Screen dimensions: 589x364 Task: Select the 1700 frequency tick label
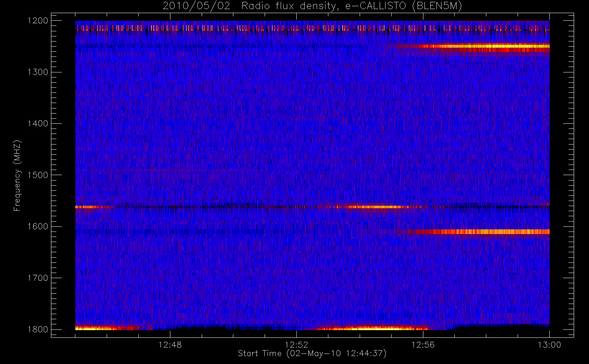point(38,278)
